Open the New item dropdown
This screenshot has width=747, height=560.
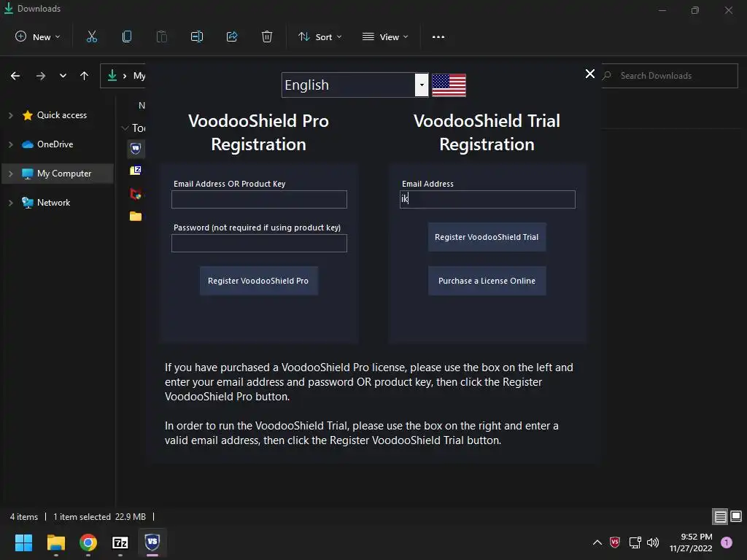coord(38,36)
